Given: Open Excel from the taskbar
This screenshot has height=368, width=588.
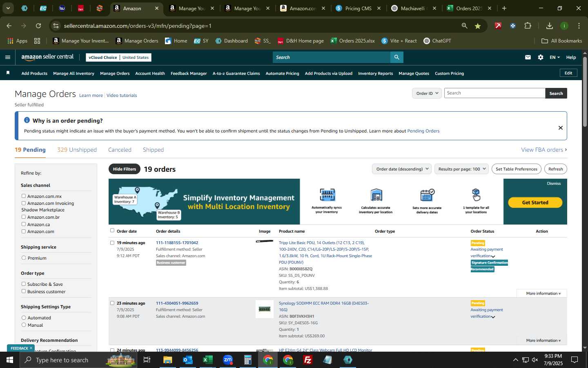Looking at the screenshot, I should [207, 360].
